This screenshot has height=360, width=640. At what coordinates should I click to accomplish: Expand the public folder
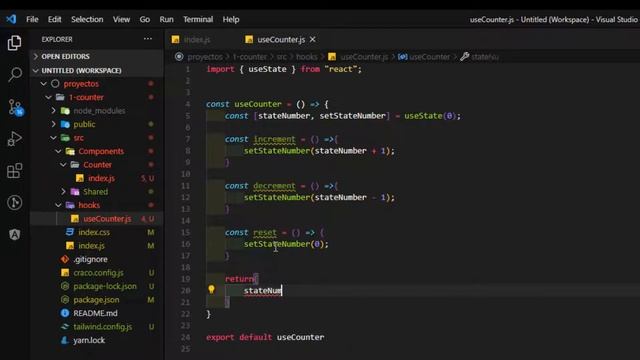pos(53,124)
